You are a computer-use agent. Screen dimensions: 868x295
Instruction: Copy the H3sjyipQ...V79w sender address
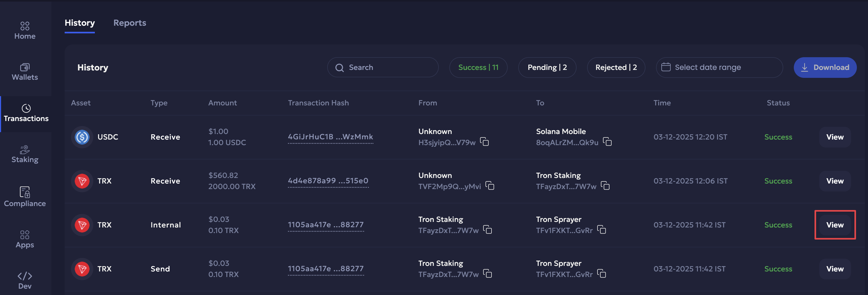[484, 142]
